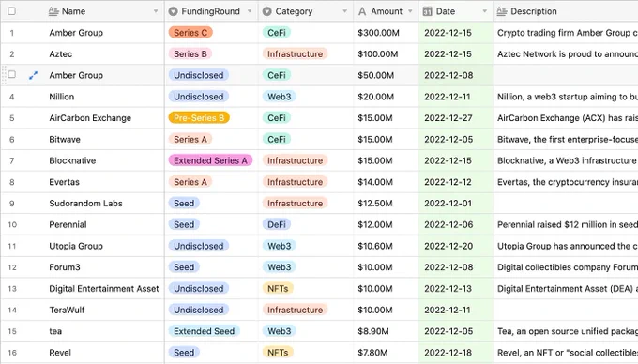
Task: Open the FundingRound column dropdown arrow
Action: [250, 11]
